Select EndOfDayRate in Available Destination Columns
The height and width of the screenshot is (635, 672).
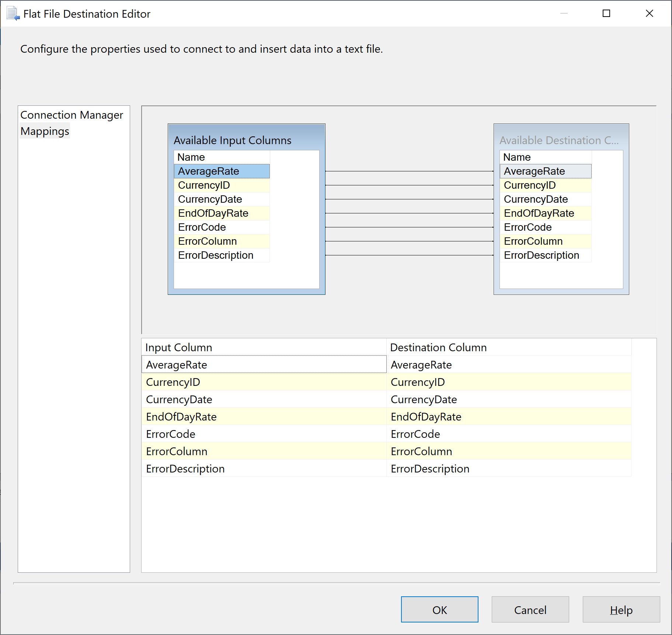coord(538,213)
